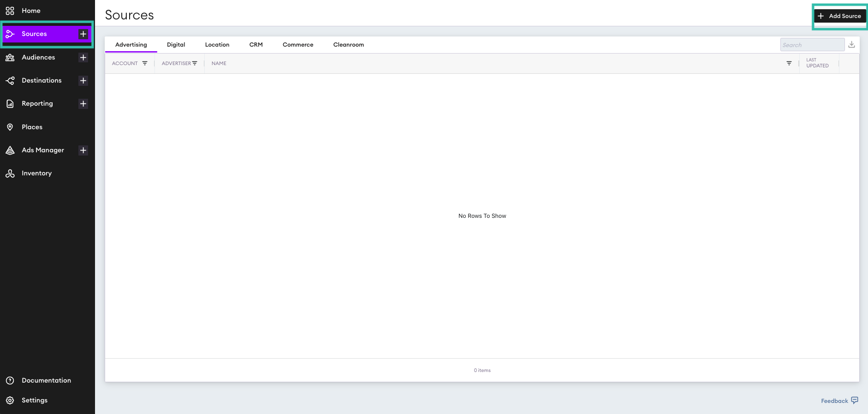Focus the Search input field
The height and width of the screenshot is (414, 868).
point(812,45)
